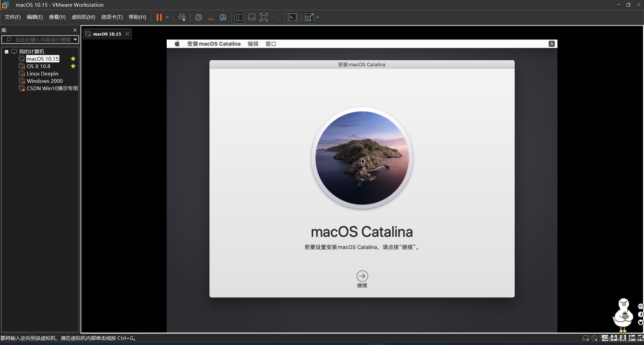The image size is (644, 345).
Task: Select CSDN Win10演示专用 in the library
Action: (x=52, y=89)
